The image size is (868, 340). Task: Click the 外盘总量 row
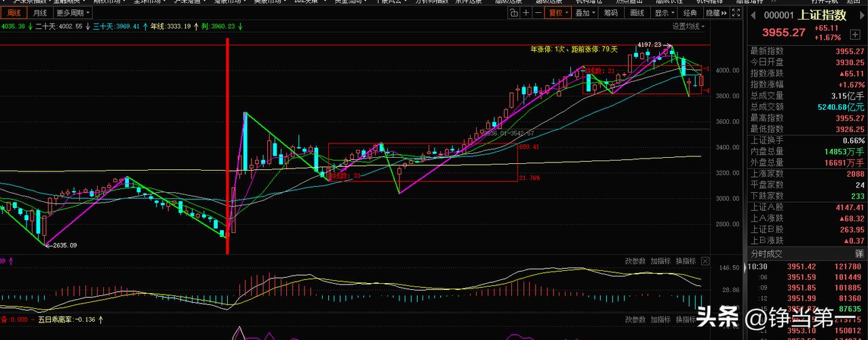click(x=807, y=163)
